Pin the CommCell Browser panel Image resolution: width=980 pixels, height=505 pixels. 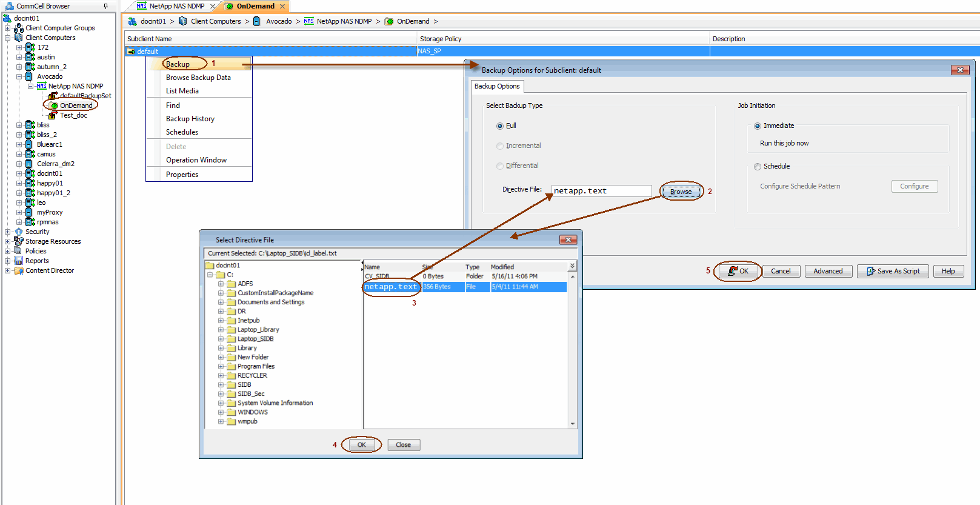(106, 6)
